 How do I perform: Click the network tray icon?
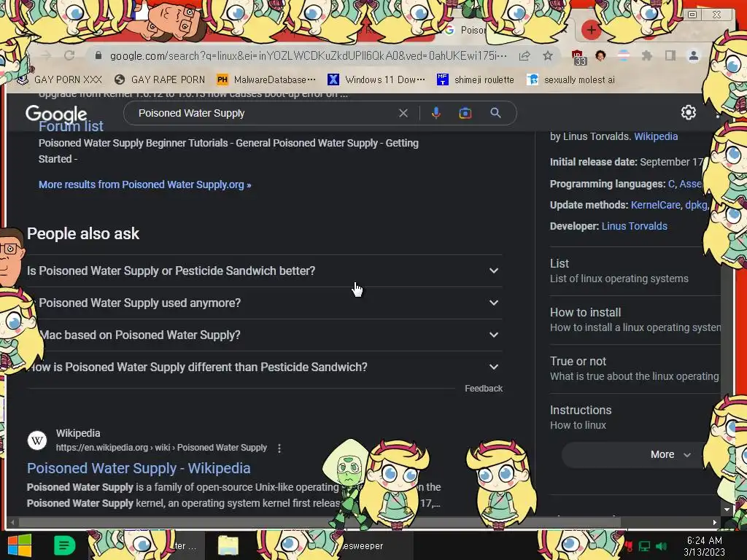645,546
